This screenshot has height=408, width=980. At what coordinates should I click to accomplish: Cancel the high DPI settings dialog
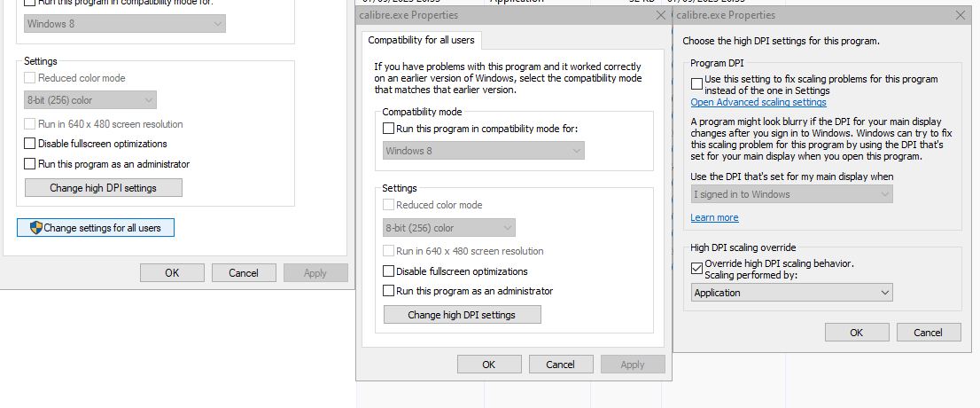pyautogui.click(x=929, y=333)
